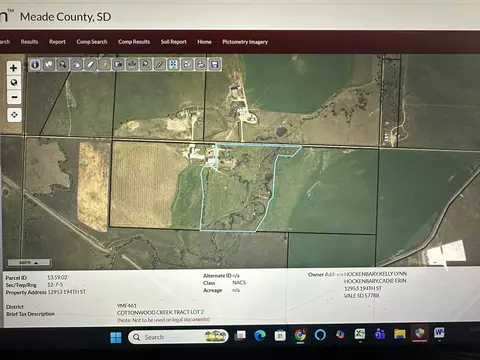Click the Sec/Twp/Rng value 12-7-5
This screenshot has height=360, width=480.
(x=55, y=285)
